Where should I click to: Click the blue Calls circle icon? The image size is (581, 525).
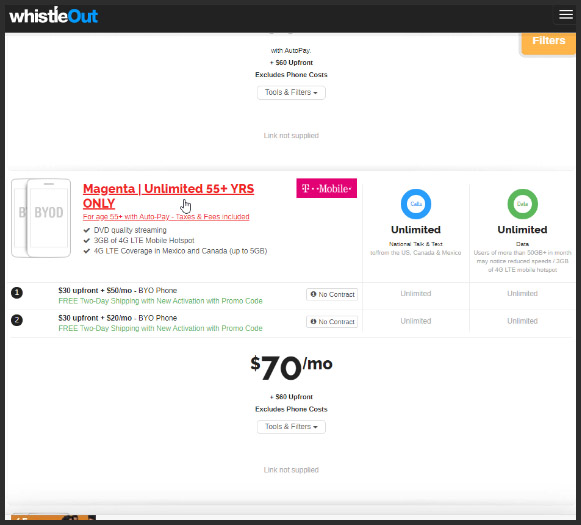pos(416,204)
